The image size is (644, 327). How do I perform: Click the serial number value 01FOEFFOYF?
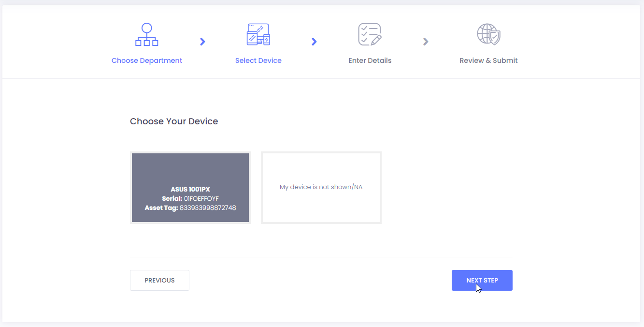201,199
